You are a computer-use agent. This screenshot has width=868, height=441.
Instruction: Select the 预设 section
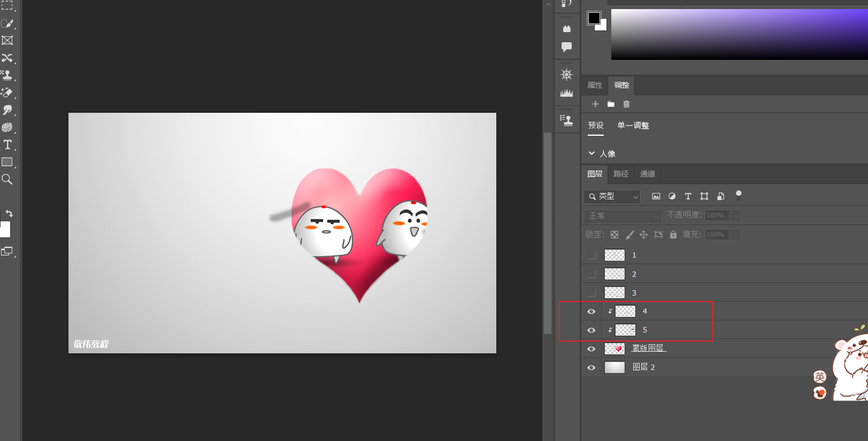point(596,126)
